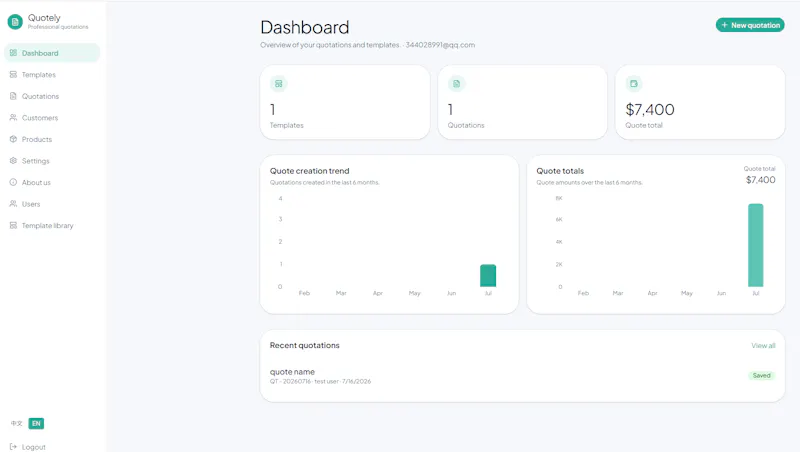Create a New quotation
The width and height of the screenshot is (800, 452).
coord(750,25)
